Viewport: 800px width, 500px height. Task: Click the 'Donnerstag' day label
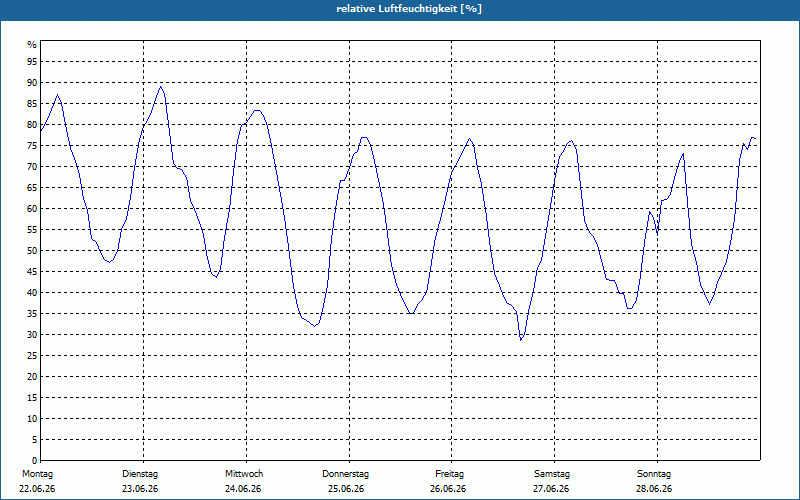coord(345,474)
